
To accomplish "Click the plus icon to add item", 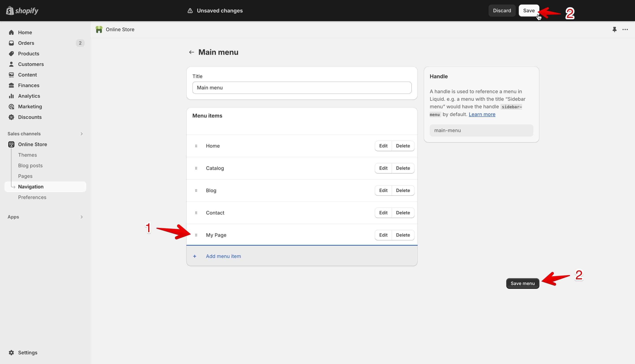I will (x=195, y=256).
